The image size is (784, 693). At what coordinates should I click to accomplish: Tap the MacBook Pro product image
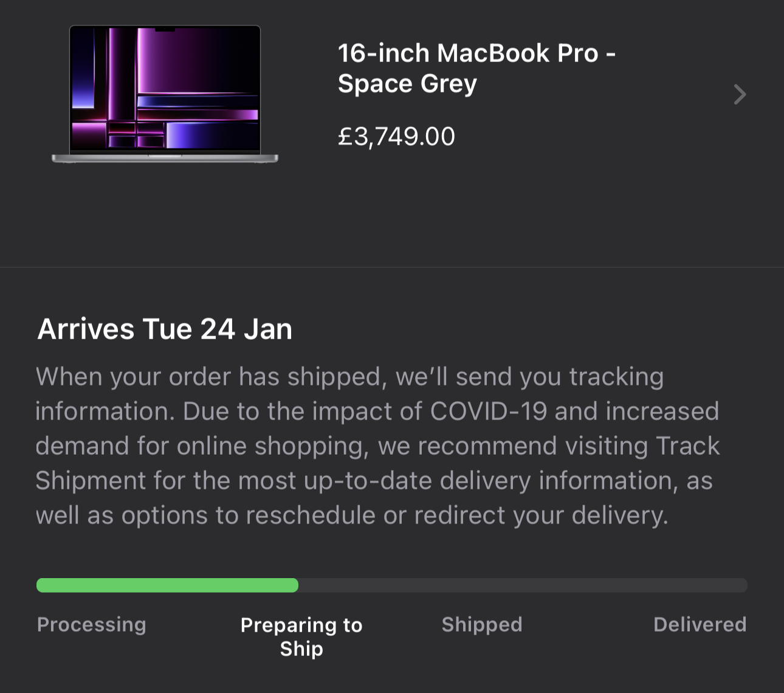click(165, 94)
